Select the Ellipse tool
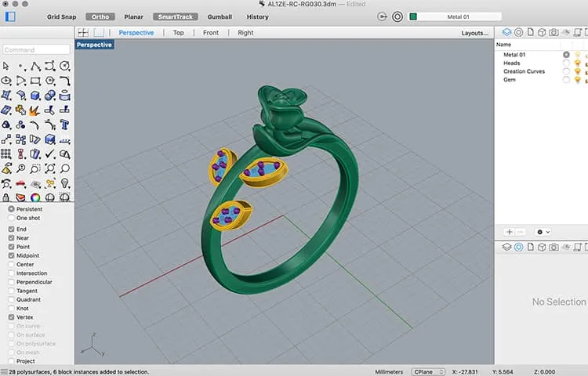Screen dimensions: 588x376 [6, 81]
